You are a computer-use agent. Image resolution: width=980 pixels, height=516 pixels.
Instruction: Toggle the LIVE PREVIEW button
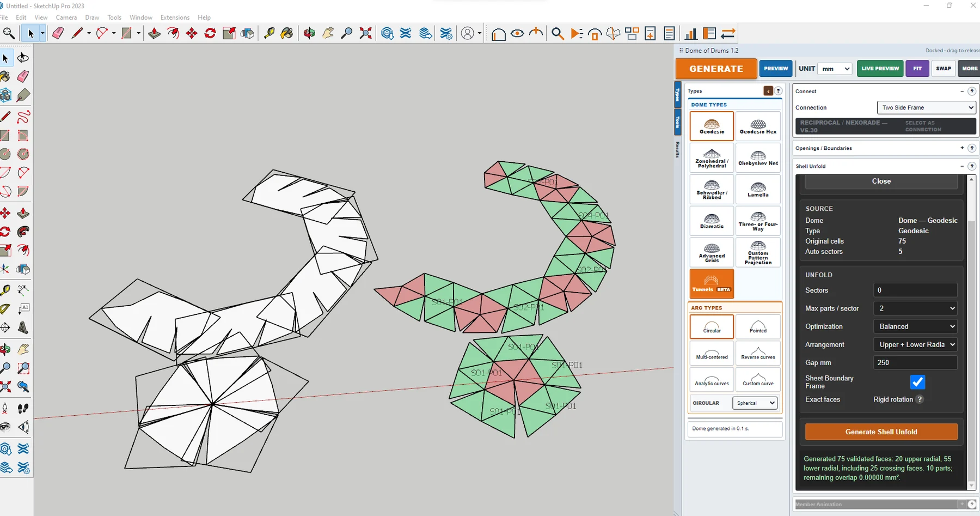pyautogui.click(x=880, y=69)
